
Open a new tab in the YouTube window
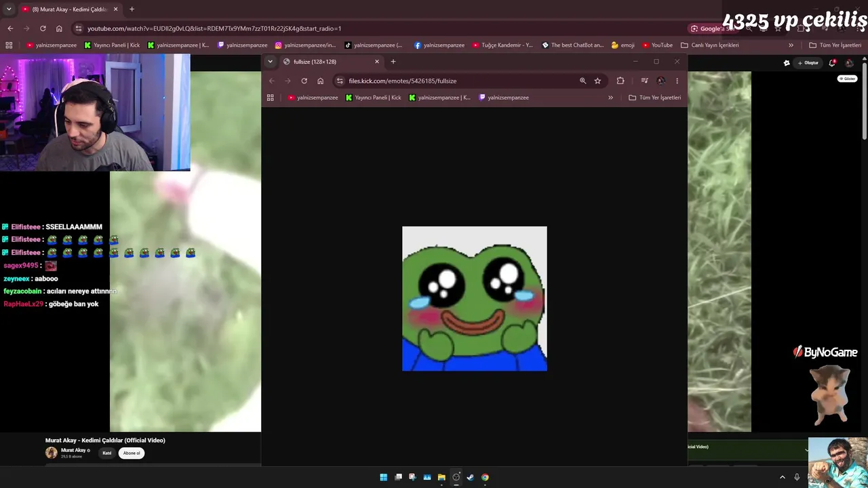(132, 9)
